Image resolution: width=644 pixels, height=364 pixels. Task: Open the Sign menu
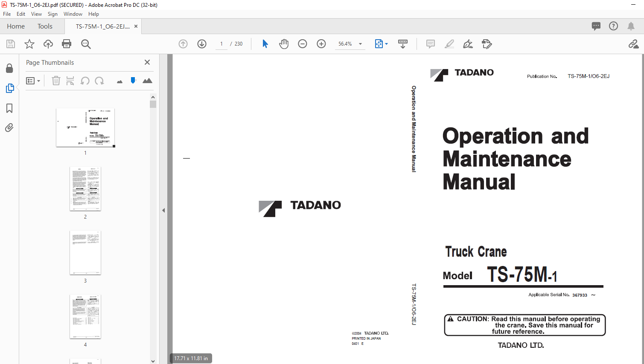tap(52, 14)
